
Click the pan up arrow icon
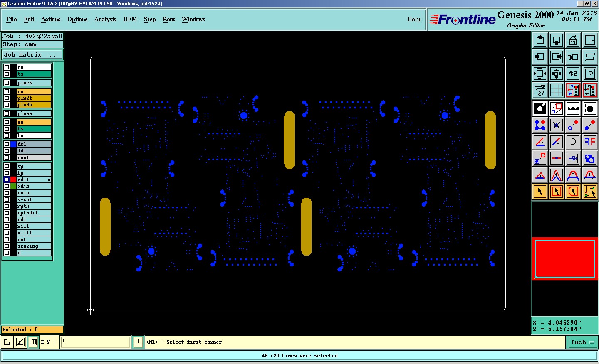click(540, 40)
